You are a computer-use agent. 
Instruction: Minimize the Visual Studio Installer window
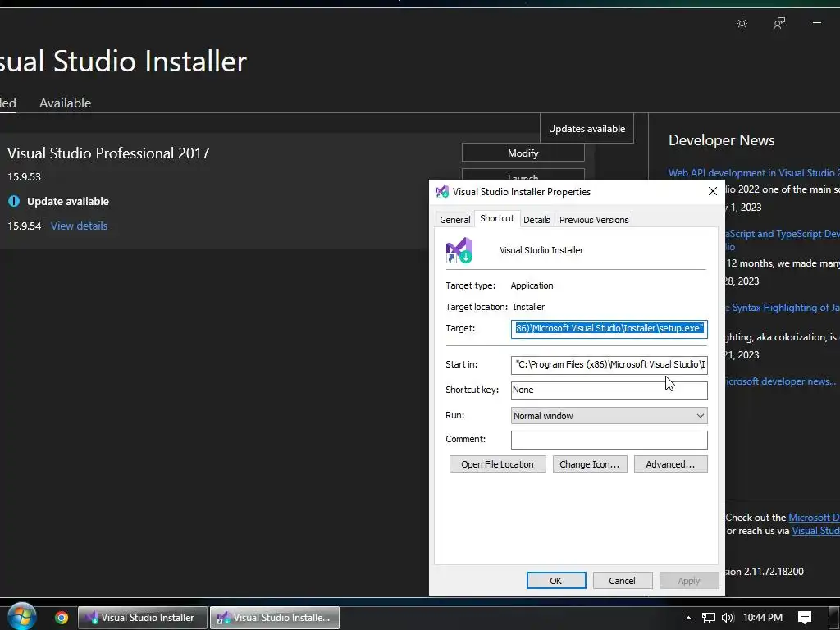817,23
